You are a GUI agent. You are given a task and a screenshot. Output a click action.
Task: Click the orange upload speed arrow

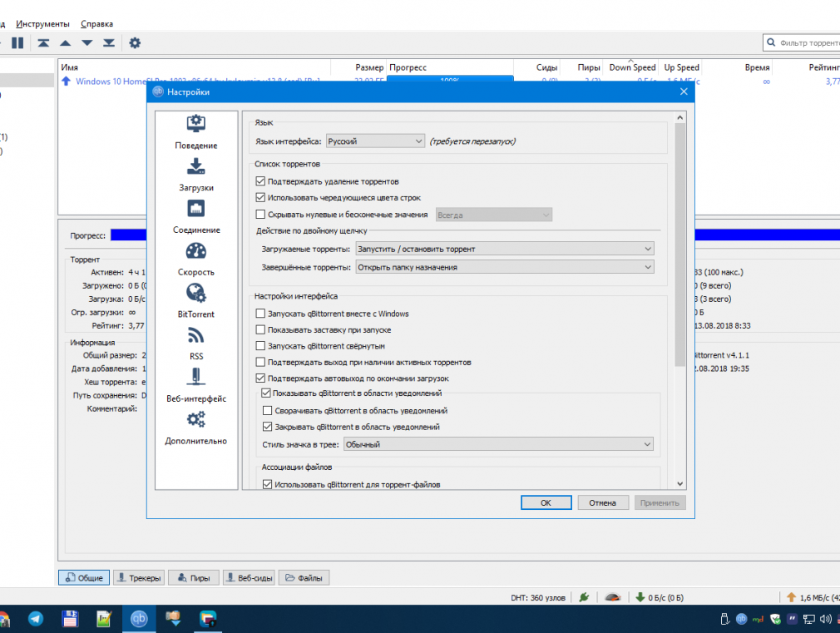(791, 597)
